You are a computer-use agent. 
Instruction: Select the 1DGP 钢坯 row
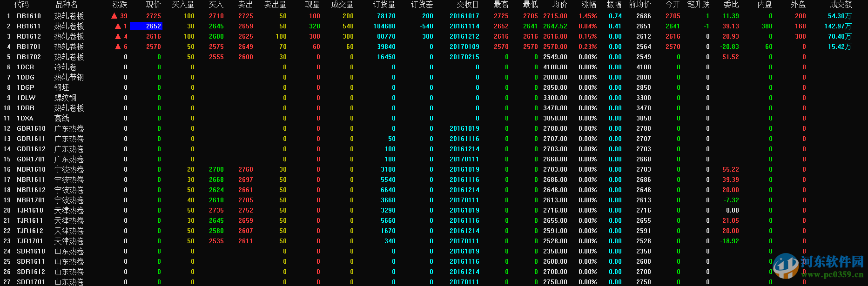[x=434, y=87]
